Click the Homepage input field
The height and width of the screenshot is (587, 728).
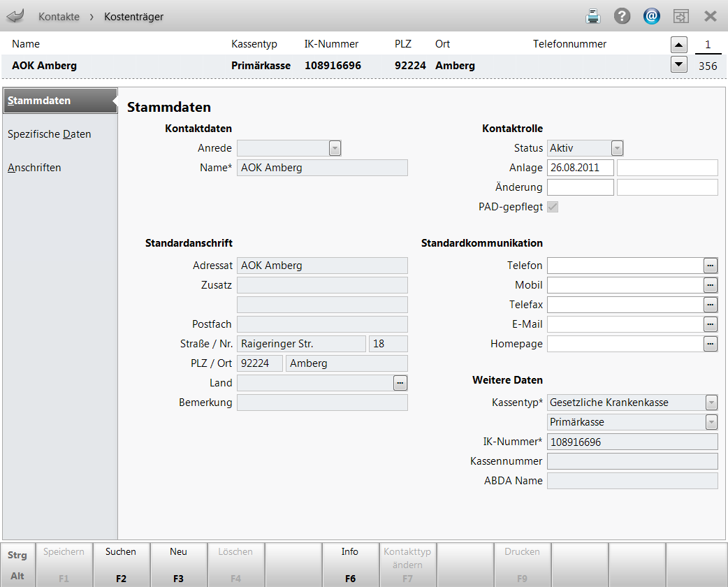pos(625,344)
